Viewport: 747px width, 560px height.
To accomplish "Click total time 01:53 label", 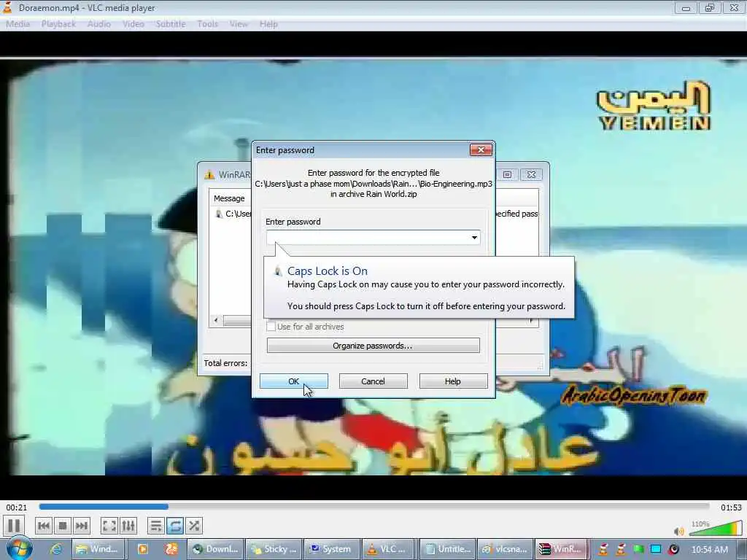I will coord(731,507).
